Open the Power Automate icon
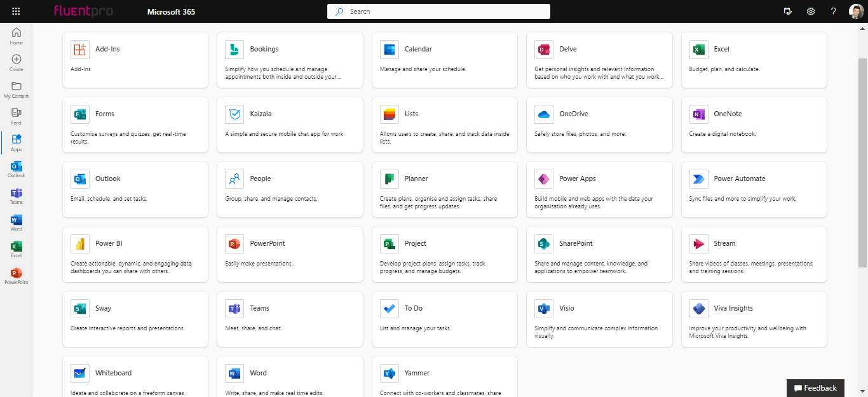The height and width of the screenshot is (397, 868). pos(698,179)
